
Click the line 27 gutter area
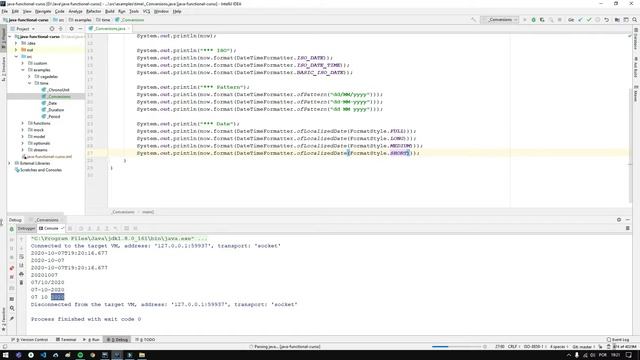[x=97, y=153]
